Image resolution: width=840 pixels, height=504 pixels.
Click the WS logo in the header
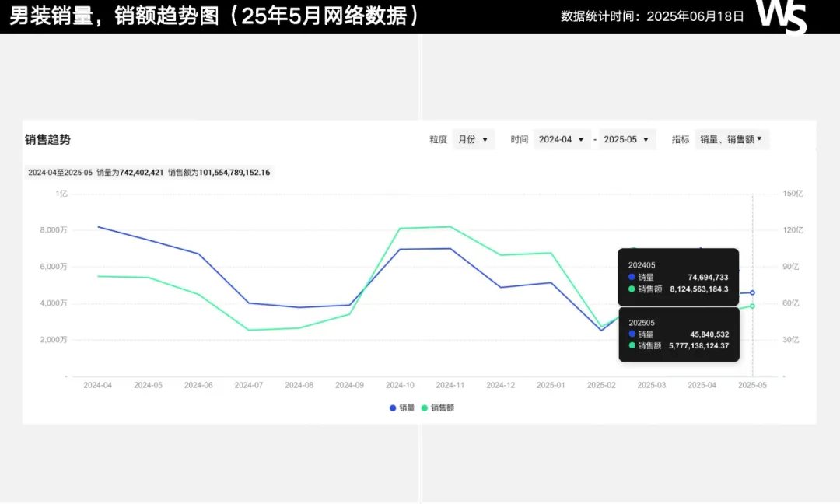[x=781, y=16]
